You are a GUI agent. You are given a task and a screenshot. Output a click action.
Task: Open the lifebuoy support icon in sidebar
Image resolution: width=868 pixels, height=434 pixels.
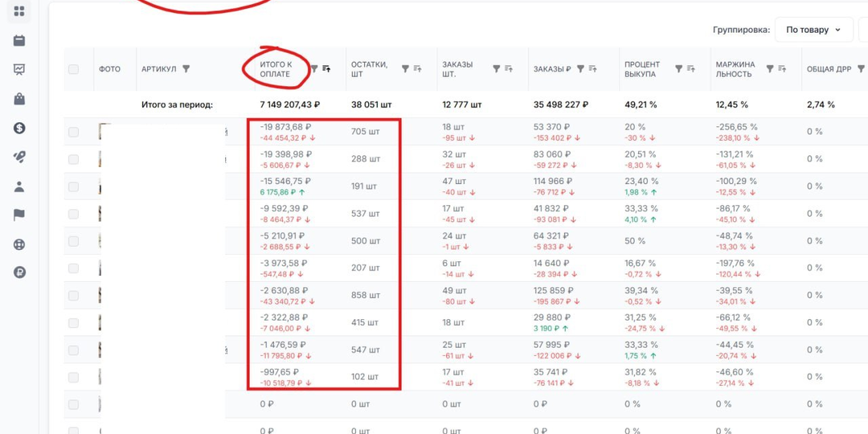point(19,244)
